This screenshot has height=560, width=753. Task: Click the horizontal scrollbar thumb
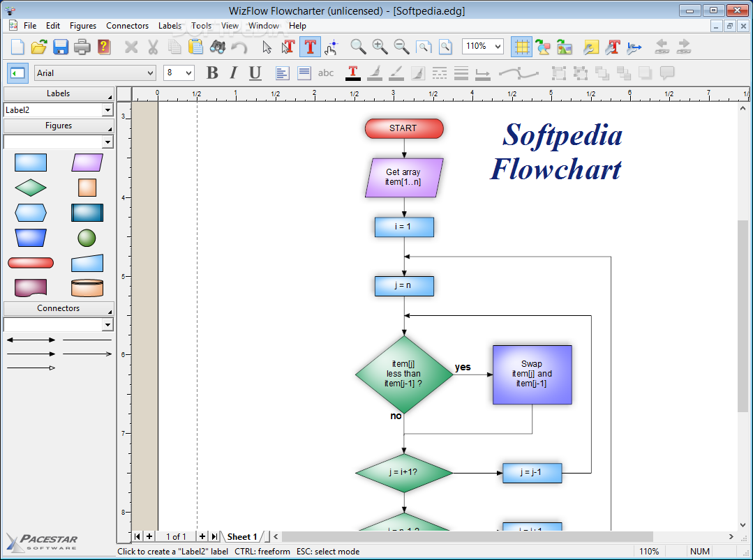click(x=468, y=536)
